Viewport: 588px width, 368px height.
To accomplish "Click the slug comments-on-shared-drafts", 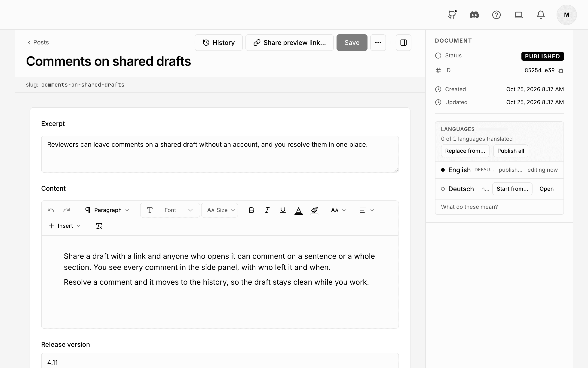I will (x=83, y=85).
